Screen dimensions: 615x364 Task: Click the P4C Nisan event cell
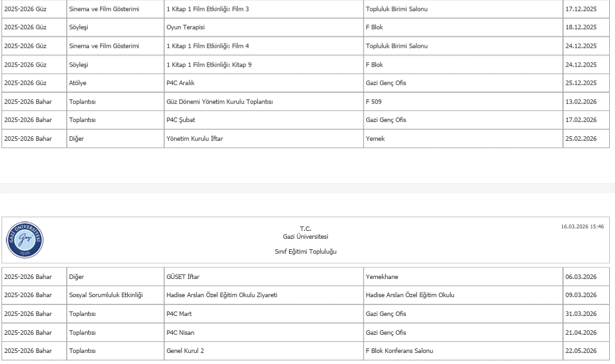(x=180, y=333)
